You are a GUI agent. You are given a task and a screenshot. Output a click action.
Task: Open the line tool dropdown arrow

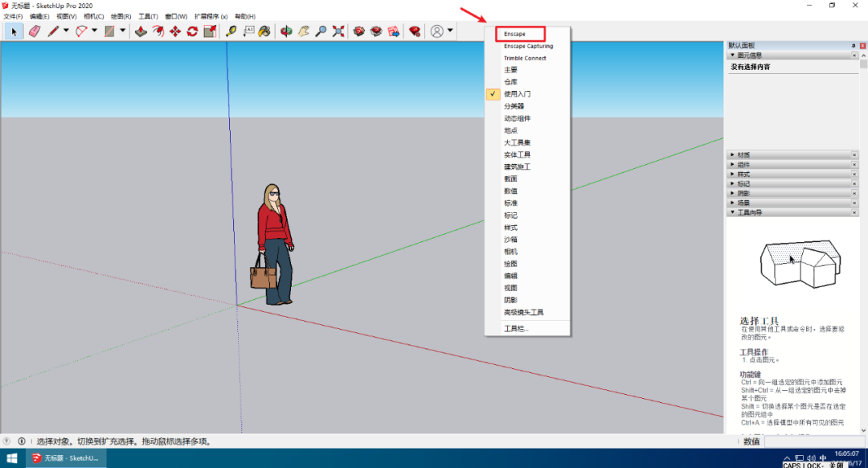pos(66,31)
